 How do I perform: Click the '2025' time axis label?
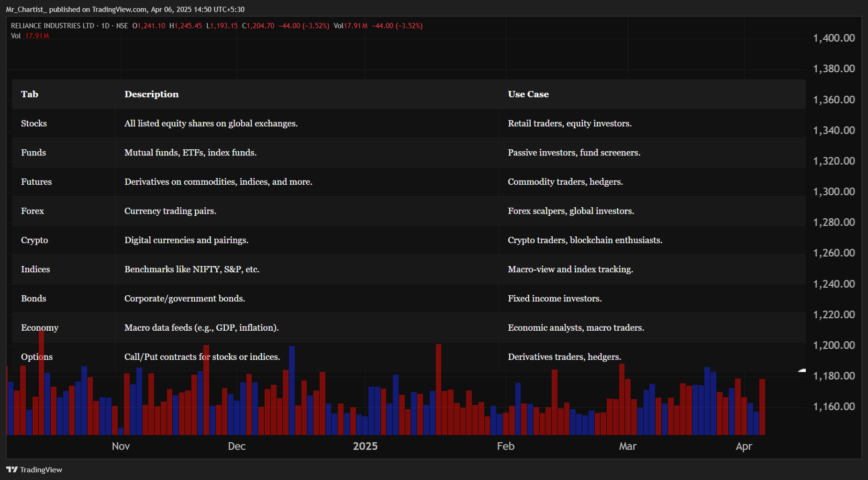[366, 447]
